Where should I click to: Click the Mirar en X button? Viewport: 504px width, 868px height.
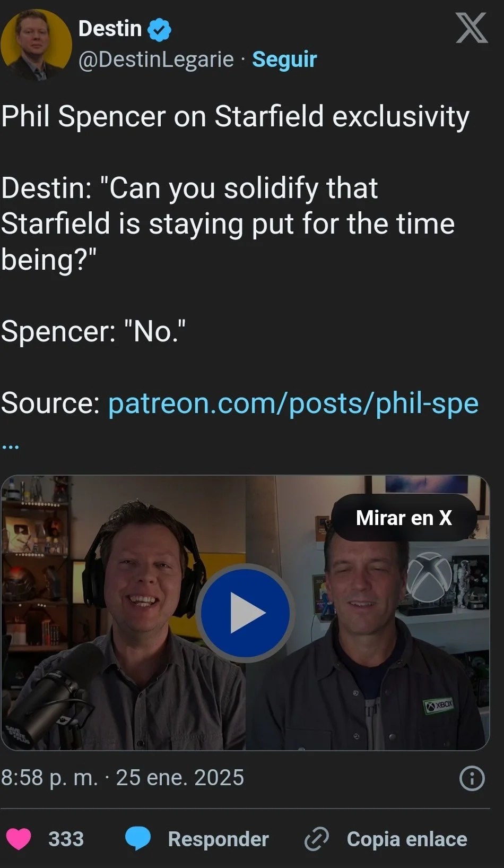[x=404, y=518]
